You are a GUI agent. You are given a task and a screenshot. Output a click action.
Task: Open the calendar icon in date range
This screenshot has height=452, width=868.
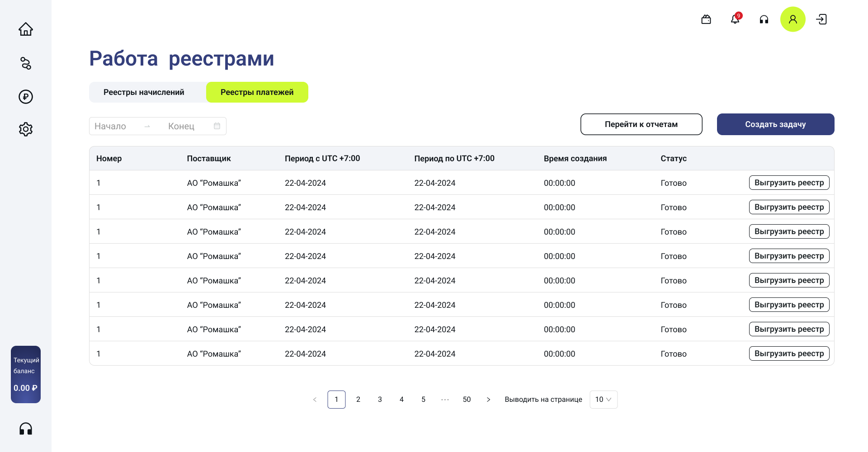tap(217, 126)
